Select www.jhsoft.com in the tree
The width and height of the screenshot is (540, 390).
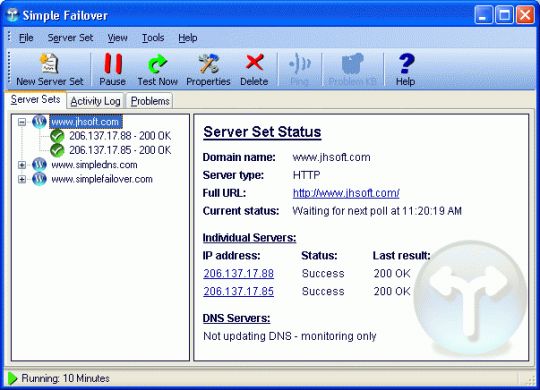pyautogui.click(x=85, y=122)
